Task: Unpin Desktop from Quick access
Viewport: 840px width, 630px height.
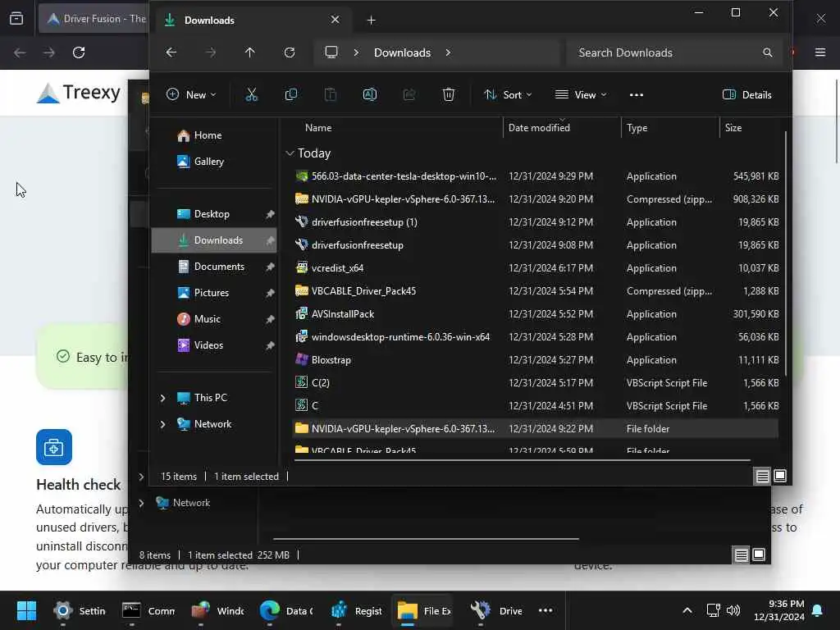Action: click(x=270, y=214)
